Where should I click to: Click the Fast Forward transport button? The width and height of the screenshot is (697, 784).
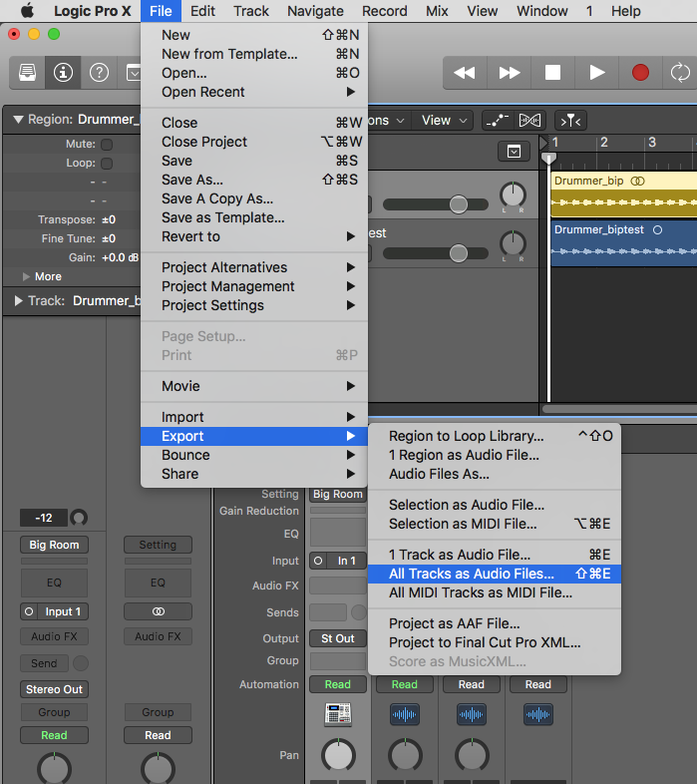(x=509, y=73)
